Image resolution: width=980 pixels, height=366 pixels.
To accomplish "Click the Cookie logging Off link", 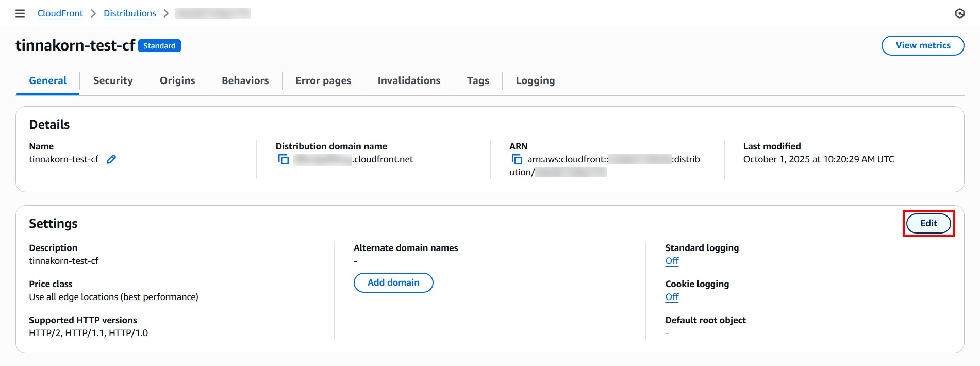I will coord(672,297).
